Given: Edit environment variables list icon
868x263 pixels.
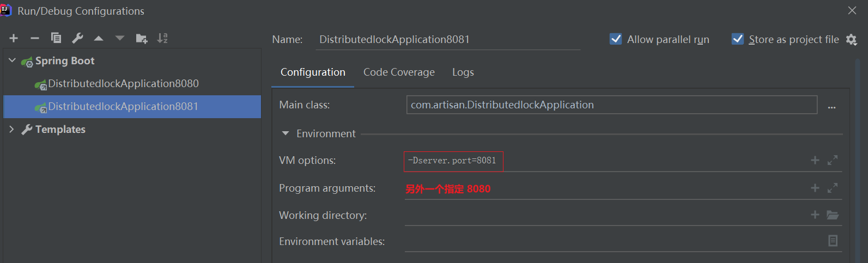Looking at the screenshot, I should [833, 241].
